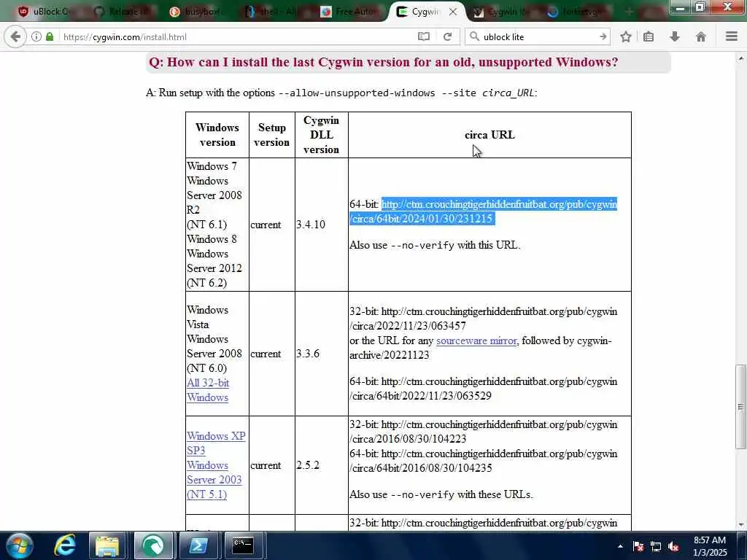Image resolution: width=747 pixels, height=560 pixels.
Task: Close the Cygwin tab
Action: click(453, 12)
